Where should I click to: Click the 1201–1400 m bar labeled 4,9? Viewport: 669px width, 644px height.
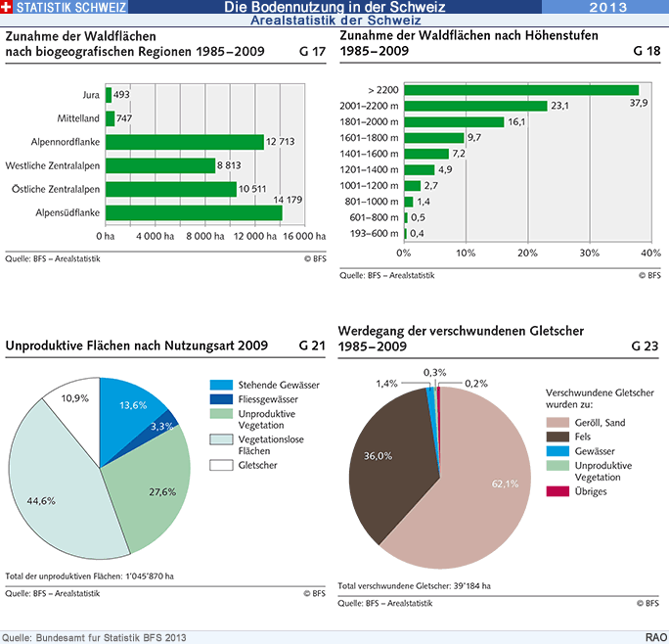tap(420, 170)
